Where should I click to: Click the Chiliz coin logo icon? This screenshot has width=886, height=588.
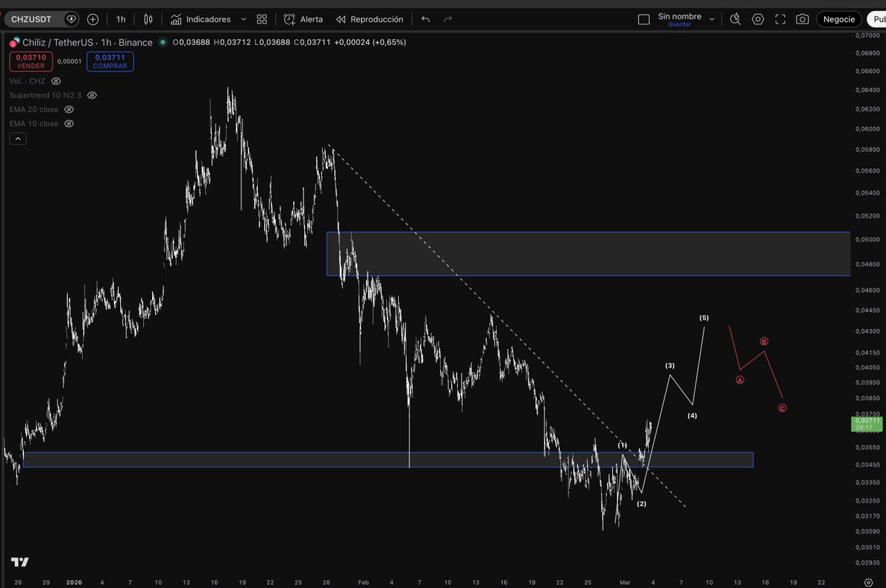pos(14,42)
